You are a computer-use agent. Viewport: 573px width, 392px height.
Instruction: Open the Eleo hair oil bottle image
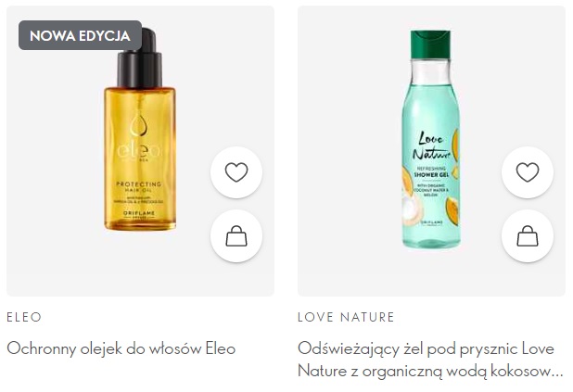point(140,130)
